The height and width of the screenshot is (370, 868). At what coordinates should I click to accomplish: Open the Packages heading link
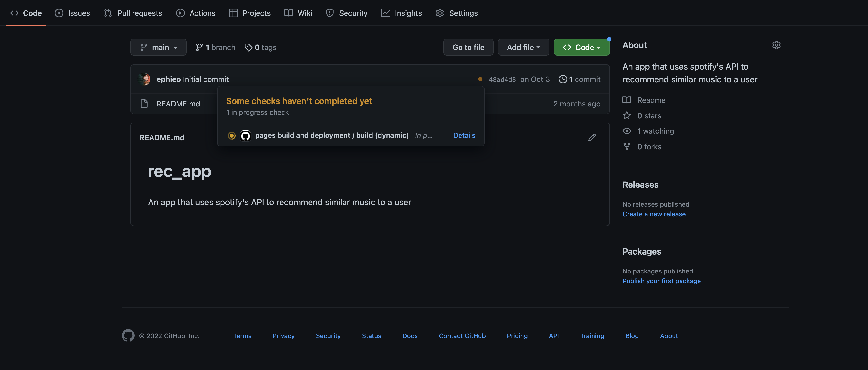[642, 251]
